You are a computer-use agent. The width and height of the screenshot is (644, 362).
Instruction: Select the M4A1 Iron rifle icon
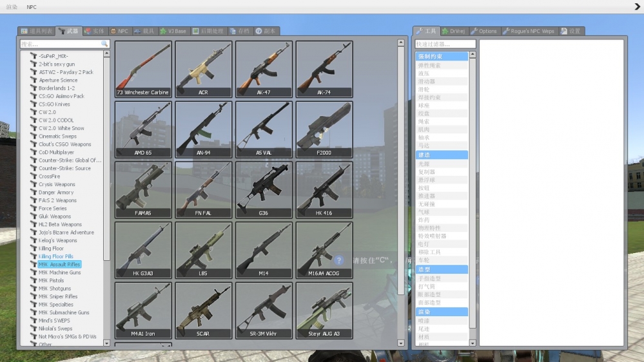pos(143,310)
